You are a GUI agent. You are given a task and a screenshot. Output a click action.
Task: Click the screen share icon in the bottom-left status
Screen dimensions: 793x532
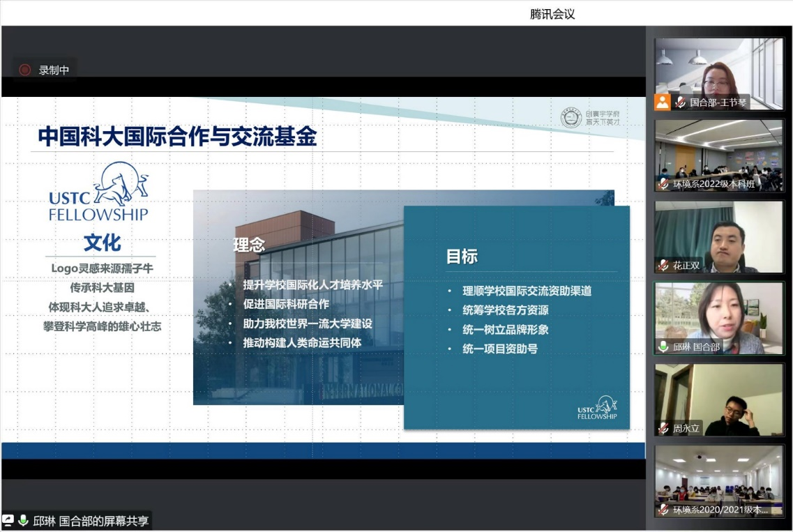pyautogui.click(x=8, y=520)
